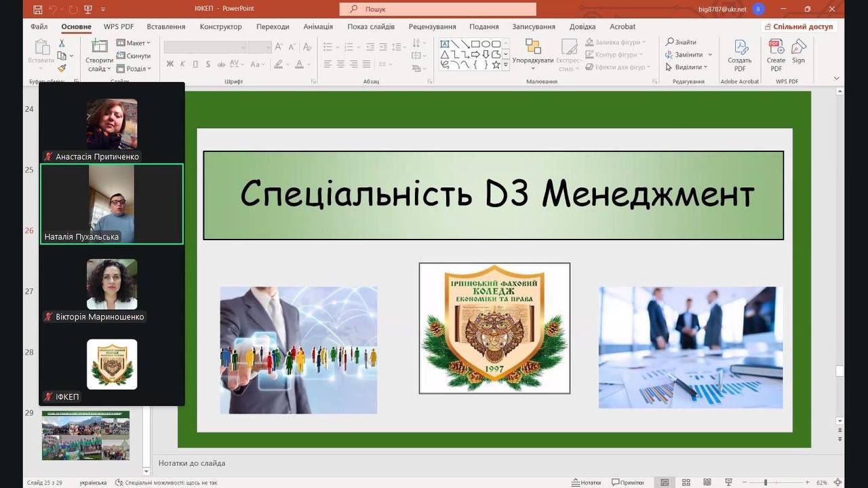The image size is (868, 488).
Task: Click the Center alignment icon
Action: (x=341, y=64)
